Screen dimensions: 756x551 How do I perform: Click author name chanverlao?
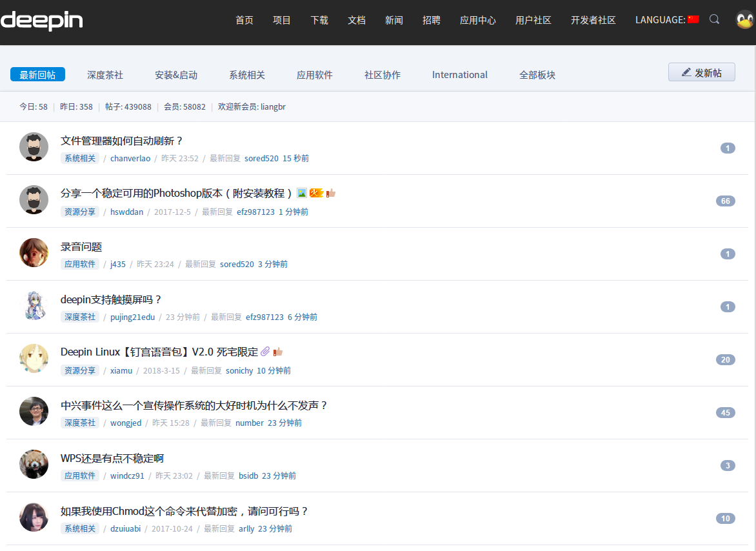[130, 159]
